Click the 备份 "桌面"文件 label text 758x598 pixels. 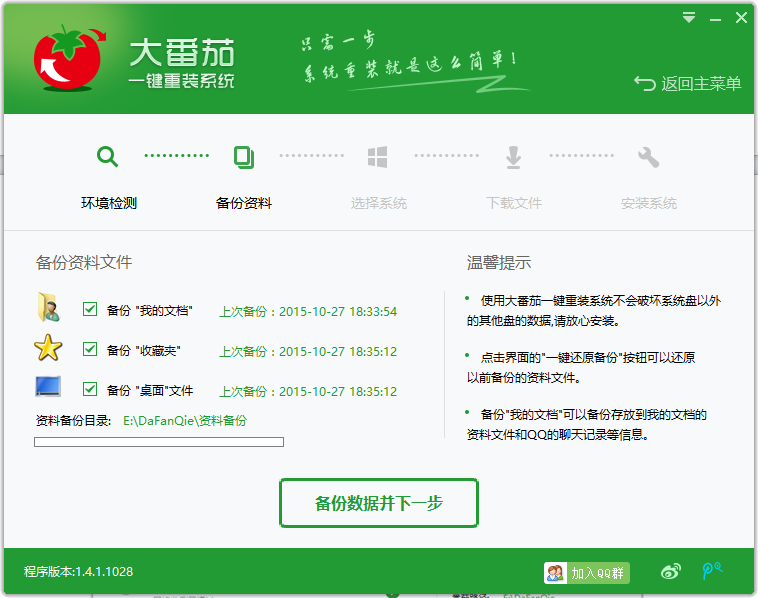pos(150,391)
